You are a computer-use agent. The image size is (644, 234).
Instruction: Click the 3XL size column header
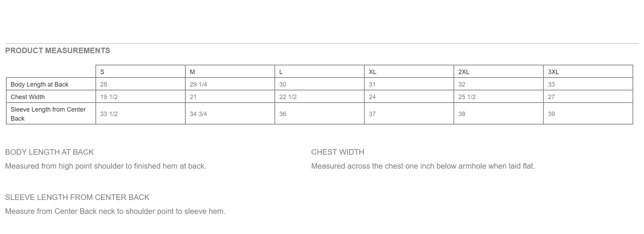pyautogui.click(x=553, y=72)
